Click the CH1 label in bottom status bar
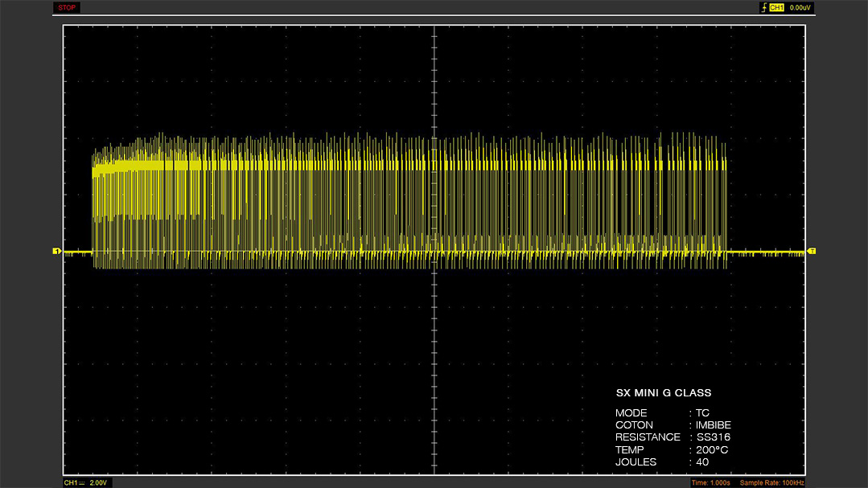868x488 pixels. pos(70,483)
